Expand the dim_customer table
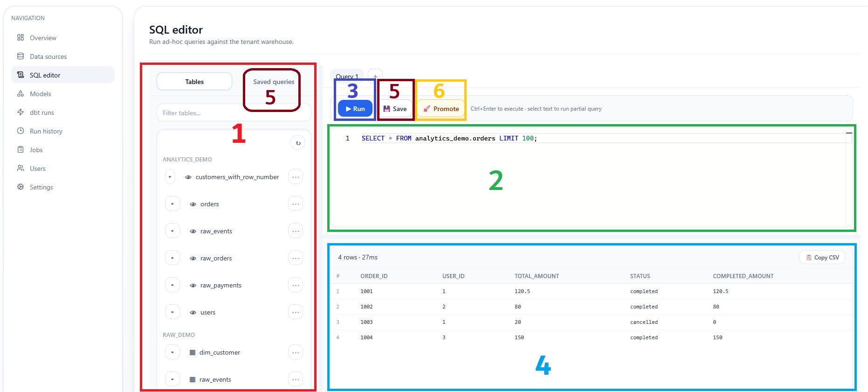 coord(172,352)
